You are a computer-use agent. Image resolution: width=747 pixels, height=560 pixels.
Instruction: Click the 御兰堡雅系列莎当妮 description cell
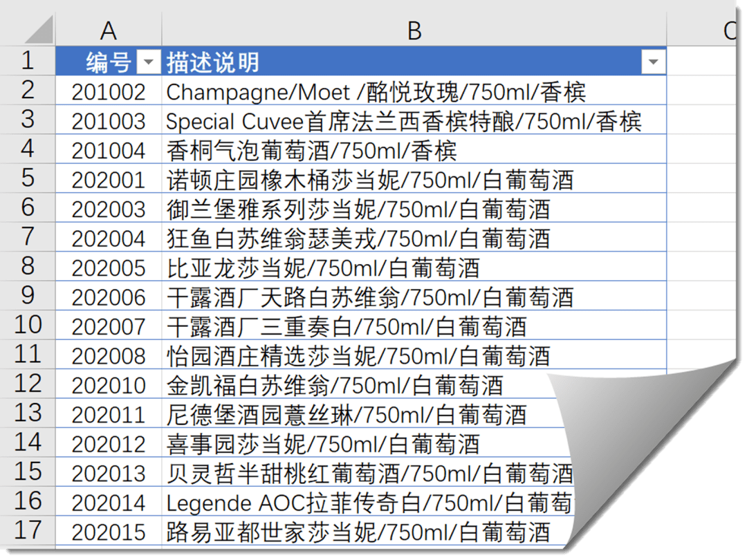(414, 209)
